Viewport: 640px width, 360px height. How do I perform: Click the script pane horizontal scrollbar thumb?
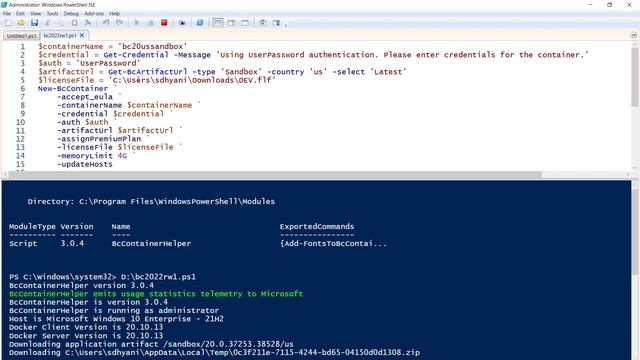coord(275,174)
